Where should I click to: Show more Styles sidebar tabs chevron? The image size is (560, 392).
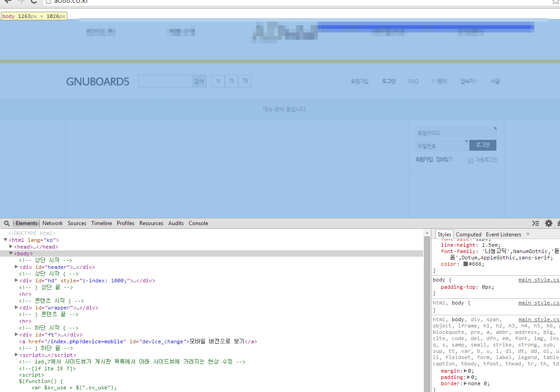tap(528, 234)
